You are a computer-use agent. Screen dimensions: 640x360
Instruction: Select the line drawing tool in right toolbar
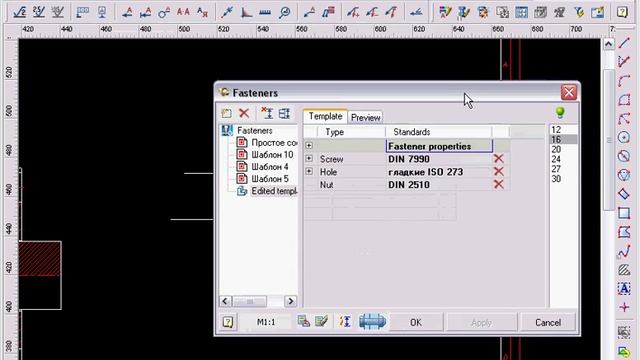[624, 43]
